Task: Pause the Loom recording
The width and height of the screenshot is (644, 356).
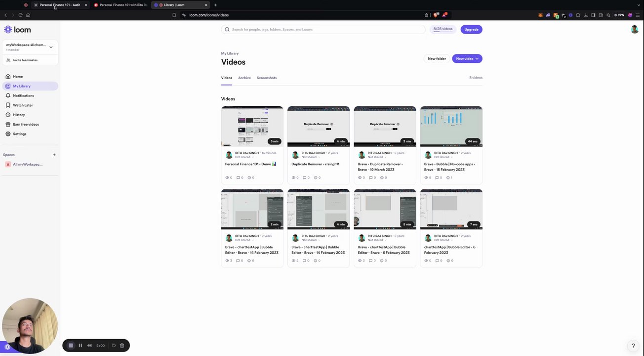Action: (80, 346)
